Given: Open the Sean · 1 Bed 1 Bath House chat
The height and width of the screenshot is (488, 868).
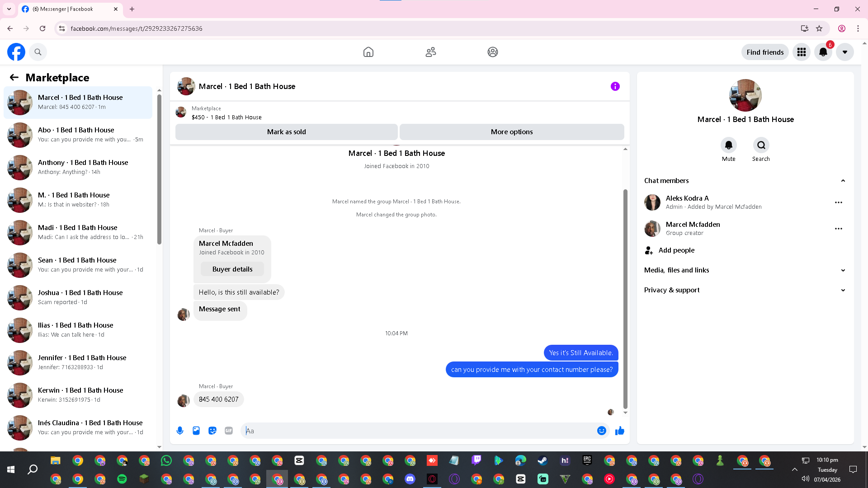Looking at the screenshot, I should (78, 265).
